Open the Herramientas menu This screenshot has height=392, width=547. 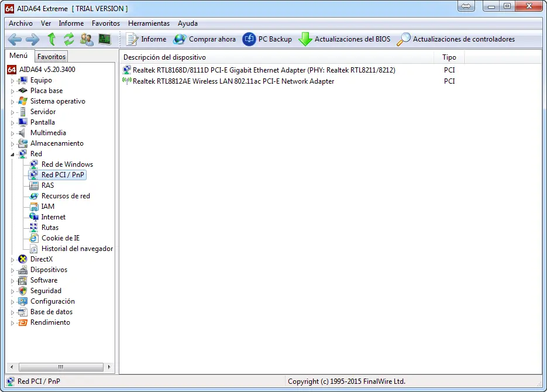[x=149, y=23]
